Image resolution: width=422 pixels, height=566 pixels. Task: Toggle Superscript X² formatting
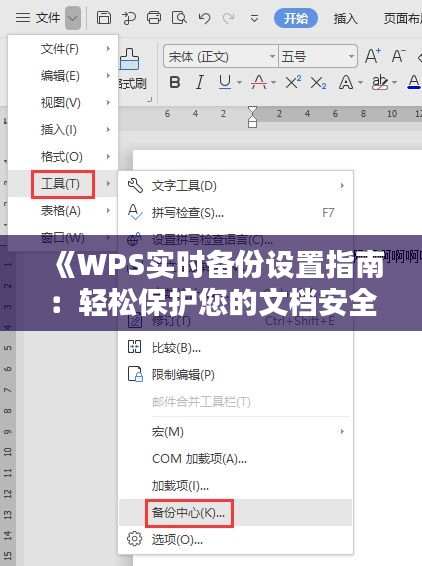[x=293, y=82]
